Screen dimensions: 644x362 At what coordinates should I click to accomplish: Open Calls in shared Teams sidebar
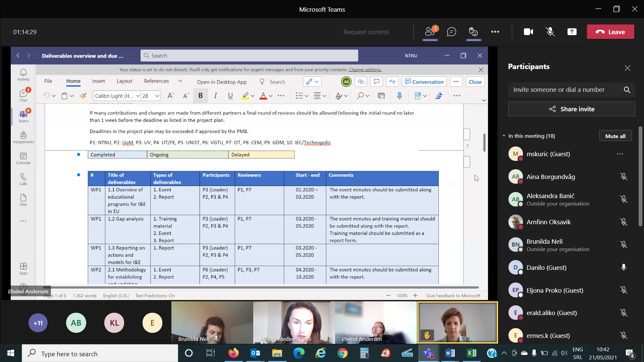(x=23, y=179)
